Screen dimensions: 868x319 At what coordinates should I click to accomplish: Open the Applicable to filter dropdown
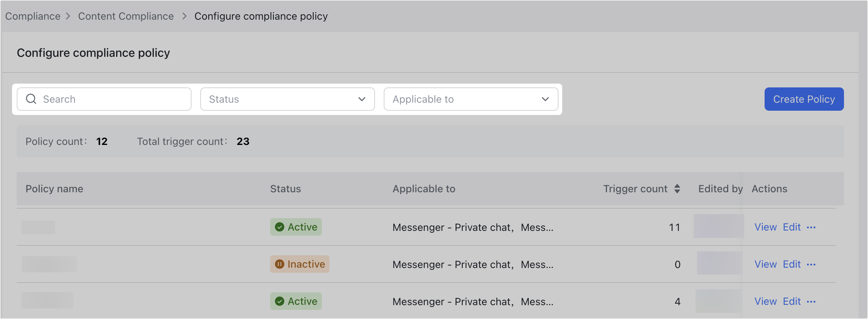(471, 99)
